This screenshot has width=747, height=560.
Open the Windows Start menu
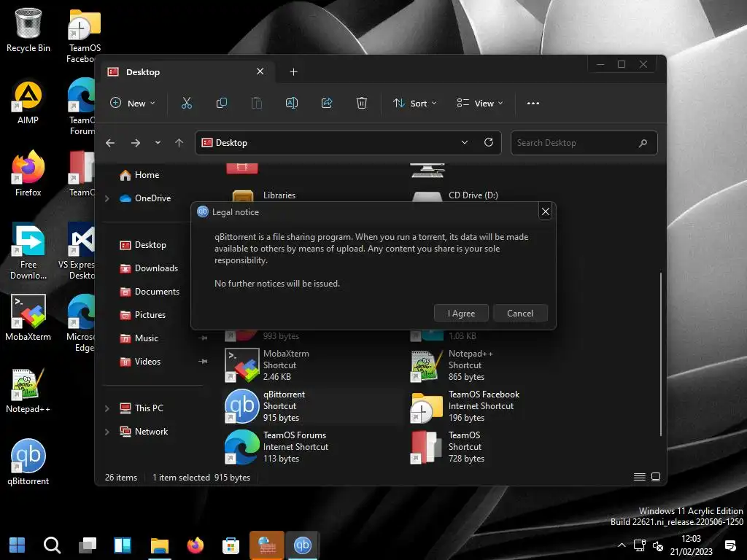(18, 545)
